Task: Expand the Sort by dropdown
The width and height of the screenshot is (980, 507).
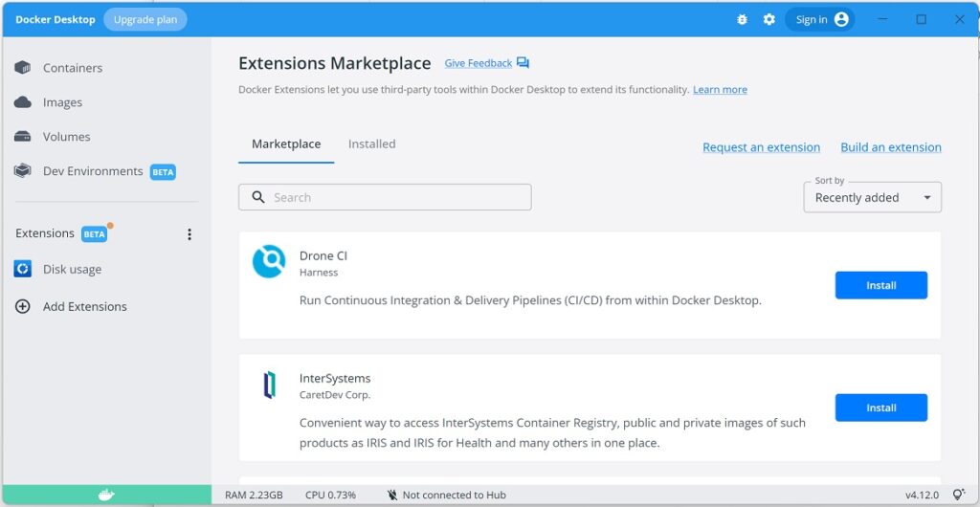Action: click(872, 197)
